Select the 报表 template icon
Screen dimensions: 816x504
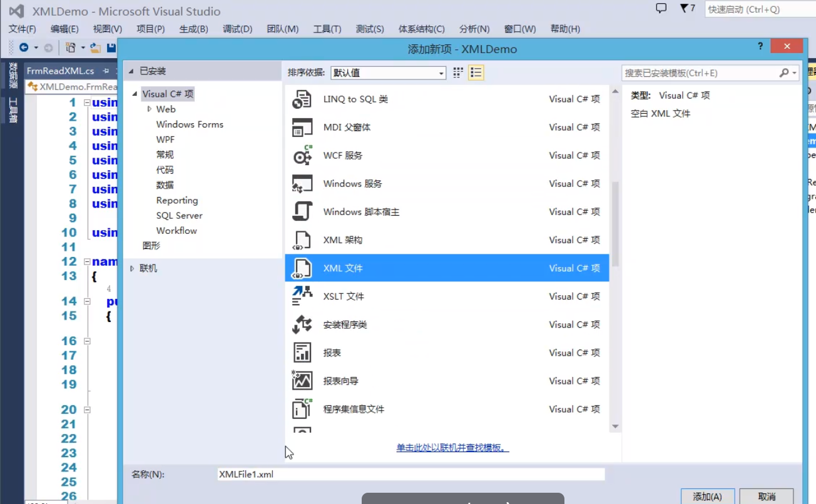(x=302, y=353)
